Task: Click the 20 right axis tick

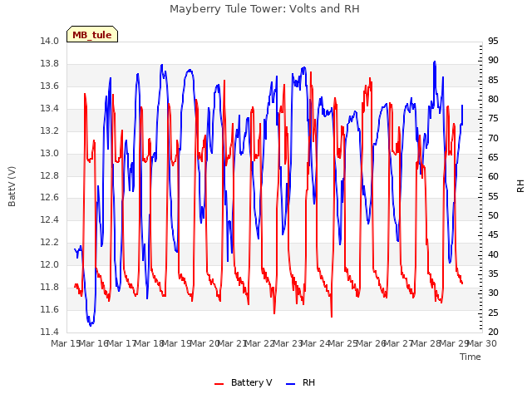Action: (x=493, y=332)
